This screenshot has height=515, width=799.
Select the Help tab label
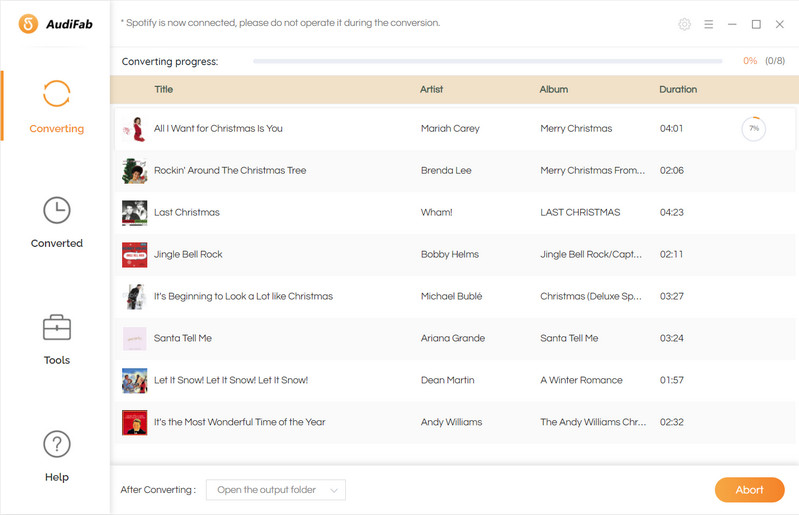coord(57,477)
